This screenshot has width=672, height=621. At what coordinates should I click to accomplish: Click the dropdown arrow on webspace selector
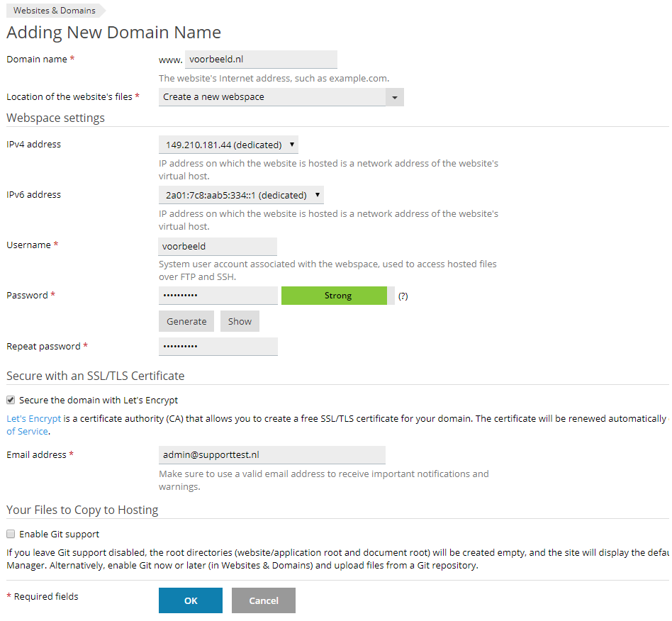pos(395,97)
